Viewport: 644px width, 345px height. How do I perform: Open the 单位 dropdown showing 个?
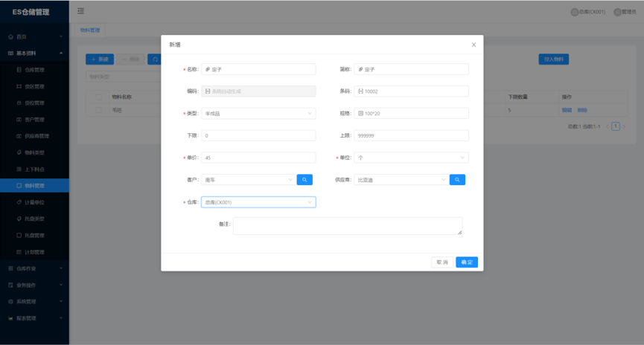click(x=411, y=158)
